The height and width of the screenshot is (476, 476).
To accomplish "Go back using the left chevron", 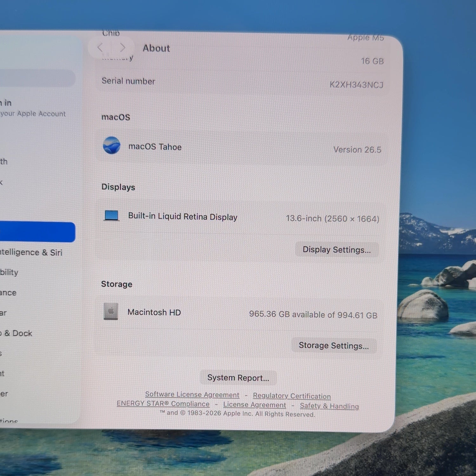I will [x=100, y=48].
